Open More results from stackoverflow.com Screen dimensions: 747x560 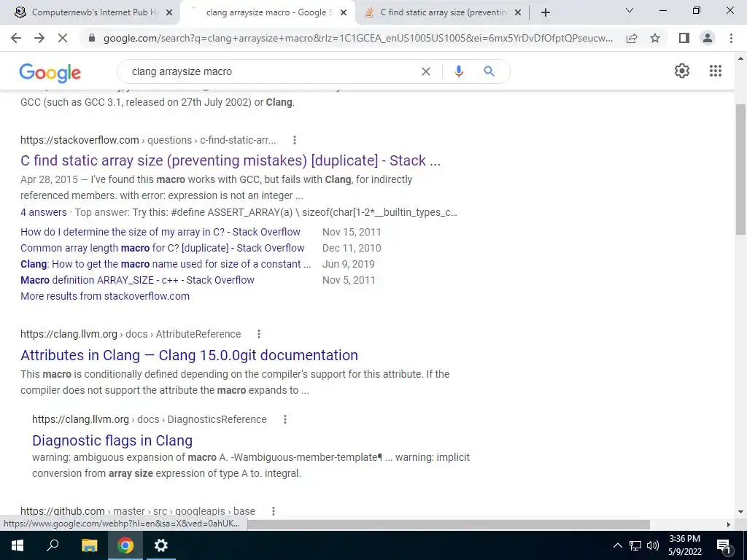tap(105, 296)
